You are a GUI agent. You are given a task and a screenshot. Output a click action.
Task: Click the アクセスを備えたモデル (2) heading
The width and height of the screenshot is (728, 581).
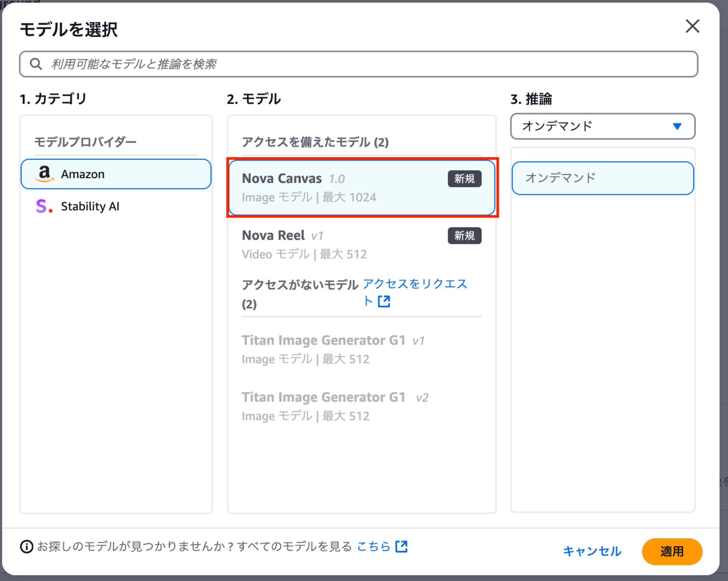(x=315, y=142)
